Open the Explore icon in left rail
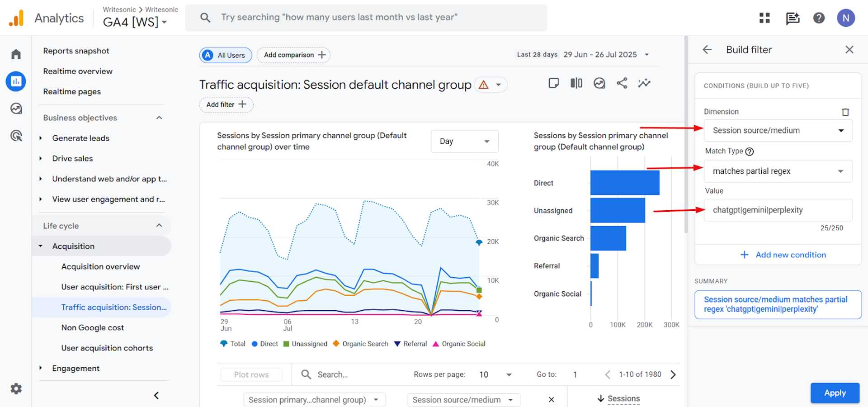The height and width of the screenshot is (407, 868). (16, 109)
